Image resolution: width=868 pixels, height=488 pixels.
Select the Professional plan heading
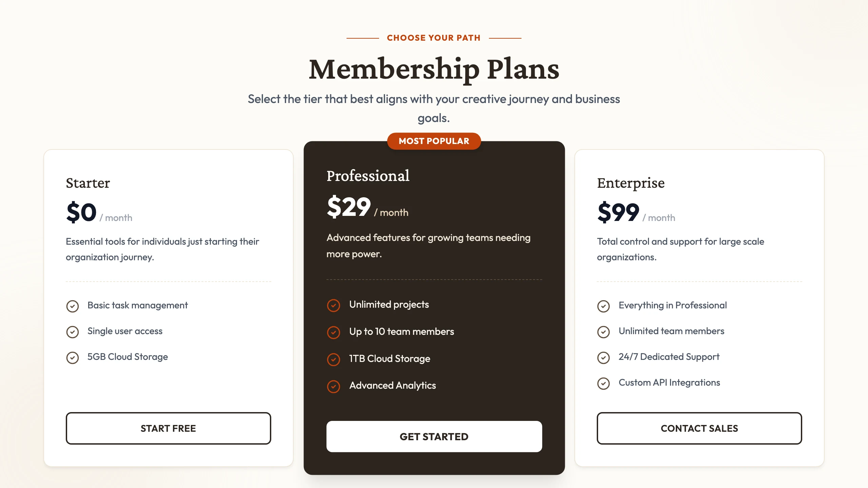[368, 176]
